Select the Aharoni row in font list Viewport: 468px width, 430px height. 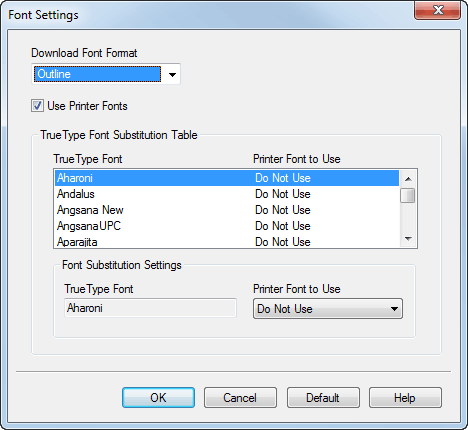click(227, 178)
